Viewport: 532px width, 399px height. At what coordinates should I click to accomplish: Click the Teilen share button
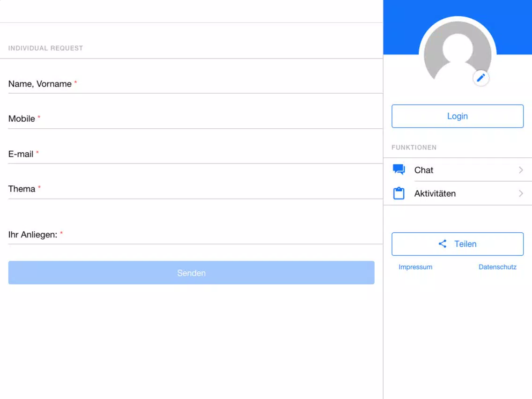click(458, 244)
